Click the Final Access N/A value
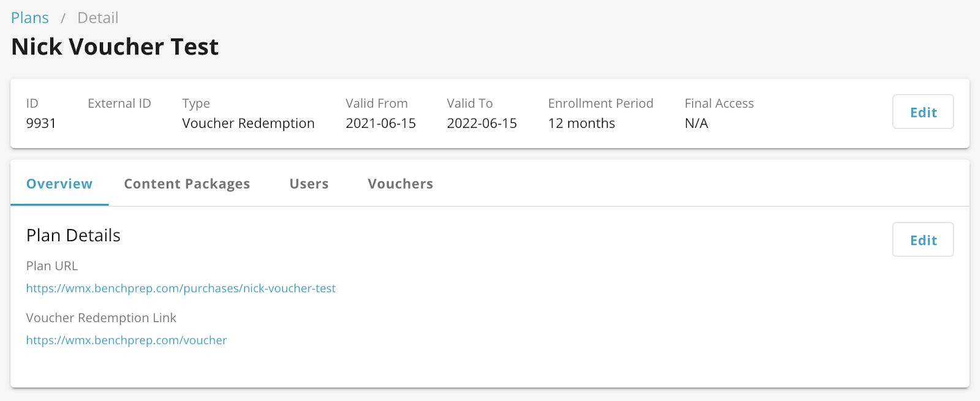This screenshot has height=401, width=980. pos(696,124)
